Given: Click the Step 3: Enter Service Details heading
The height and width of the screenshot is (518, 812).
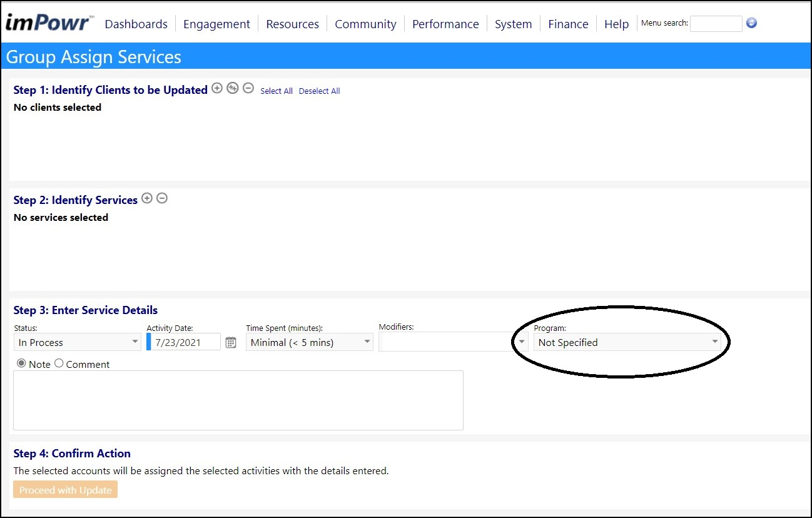Looking at the screenshot, I should [85, 310].
